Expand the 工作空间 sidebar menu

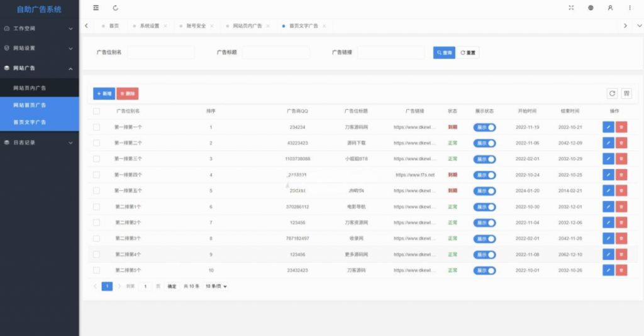39,29
